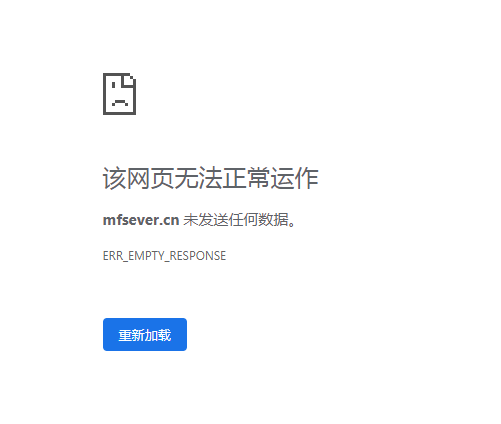Click the blue 重新加载 reload button
501x424 pixels.
(x=145, y=334)
